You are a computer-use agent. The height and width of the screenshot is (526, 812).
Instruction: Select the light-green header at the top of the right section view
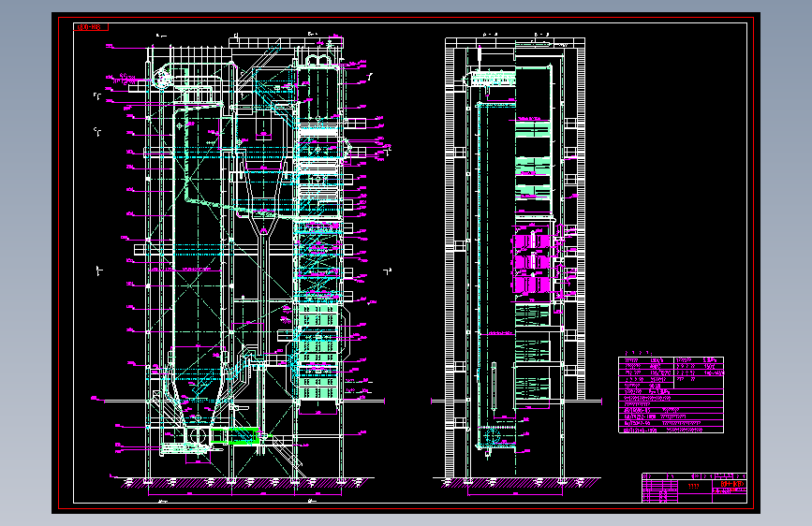point(493,79)
